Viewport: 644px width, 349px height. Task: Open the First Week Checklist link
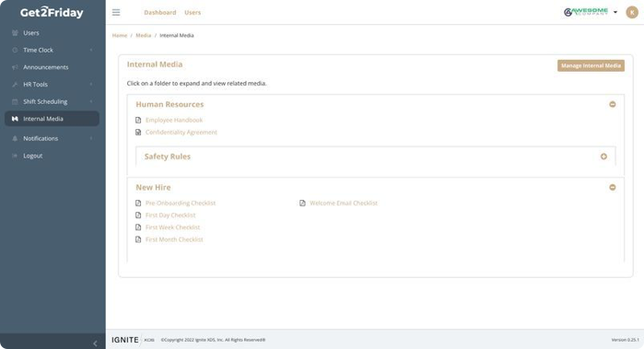172,227
